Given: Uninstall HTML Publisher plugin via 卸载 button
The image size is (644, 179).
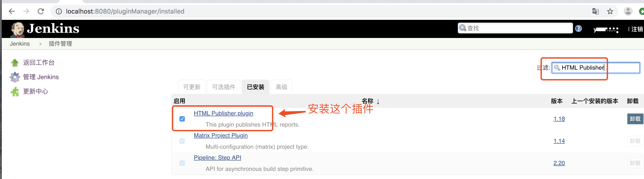Looking at the screenshot, I should click(635, 119).
